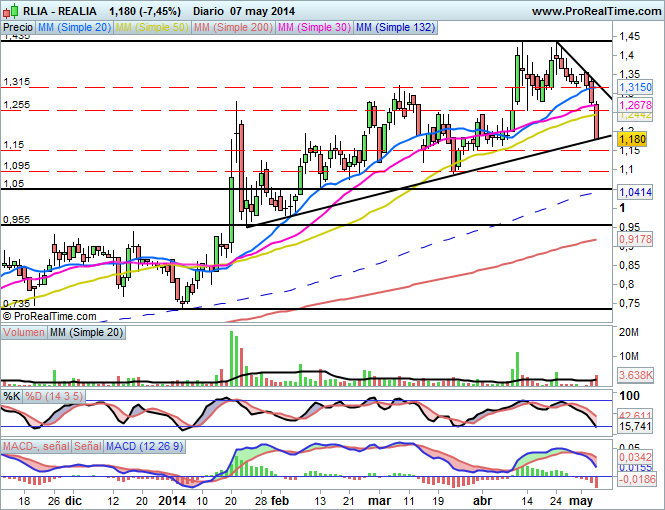Select the blue MM (Simple 20) label
Screen dimensions: 665x510
click(x=79, y=28)
